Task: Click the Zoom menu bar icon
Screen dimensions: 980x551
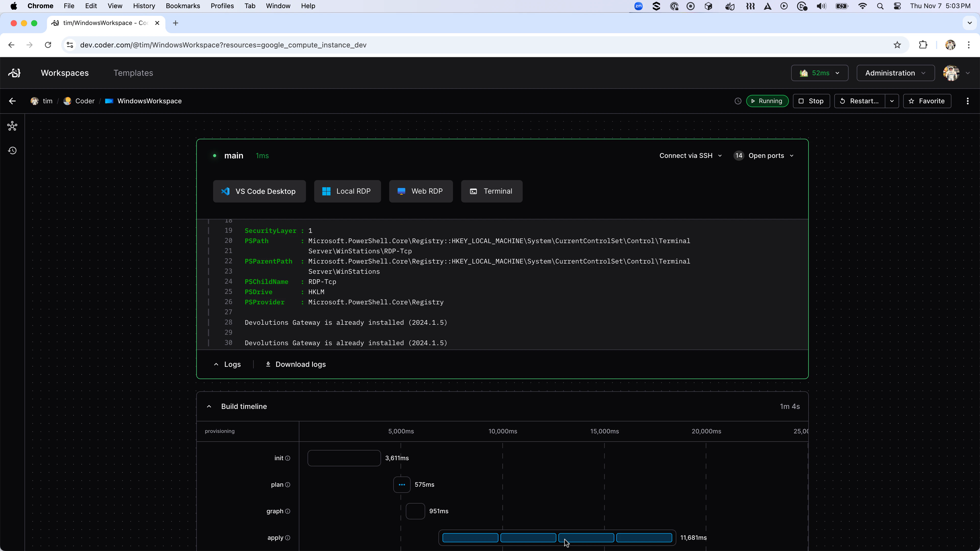Action: click(x=638, y=6)
